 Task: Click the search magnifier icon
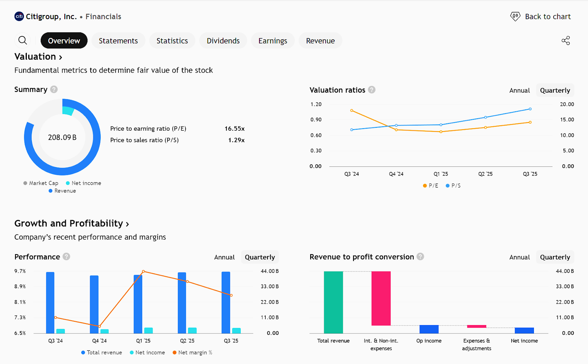tap(23, 40)
